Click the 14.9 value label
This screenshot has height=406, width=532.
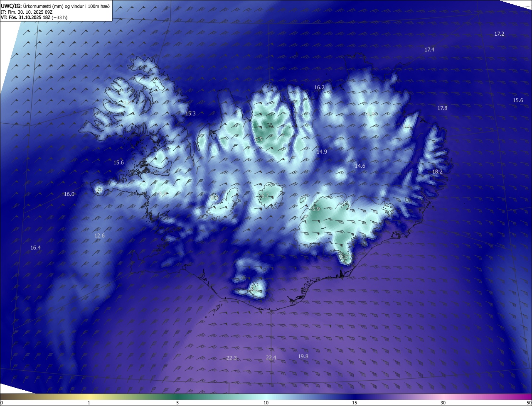(x=322, y=152)
